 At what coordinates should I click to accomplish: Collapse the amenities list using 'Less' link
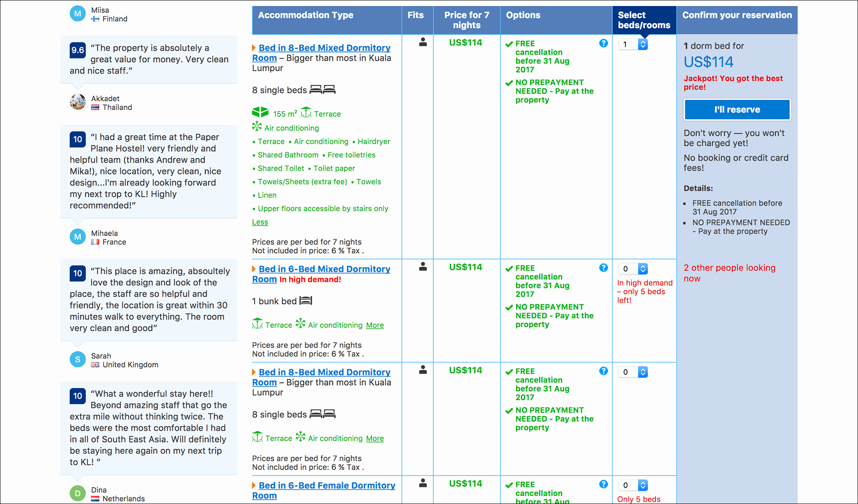click(x=260, y=222)
